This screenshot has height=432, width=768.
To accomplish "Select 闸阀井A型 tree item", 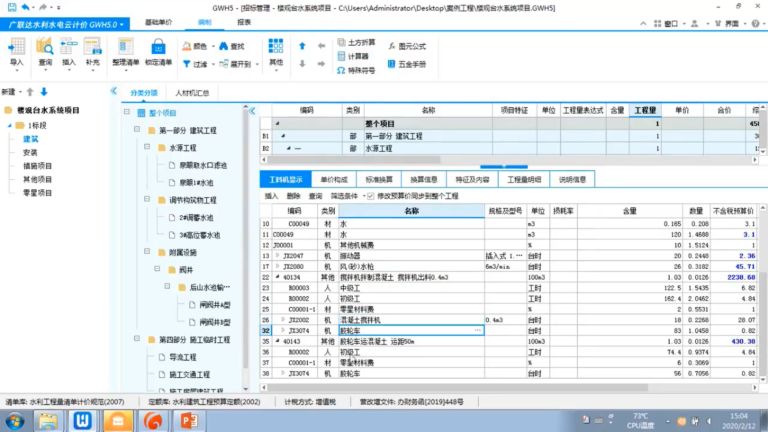I will coord(215,305).
